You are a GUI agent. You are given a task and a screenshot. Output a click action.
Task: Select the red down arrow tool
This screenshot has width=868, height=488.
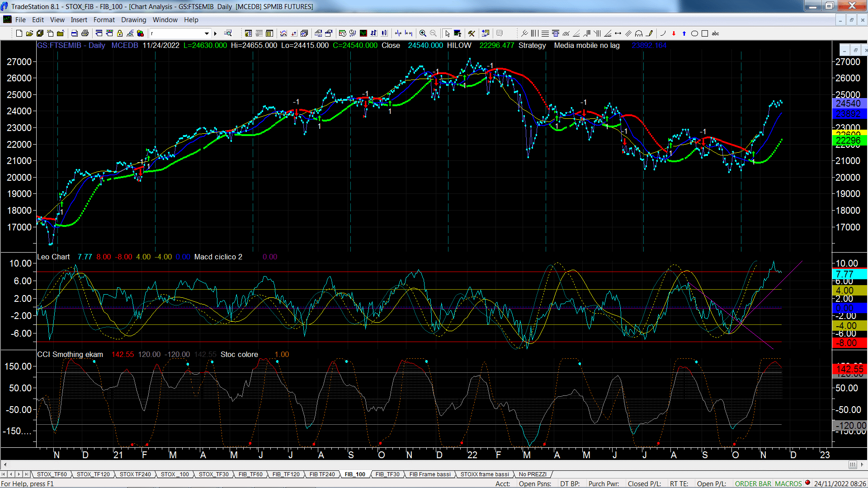[x=674, y=33]
